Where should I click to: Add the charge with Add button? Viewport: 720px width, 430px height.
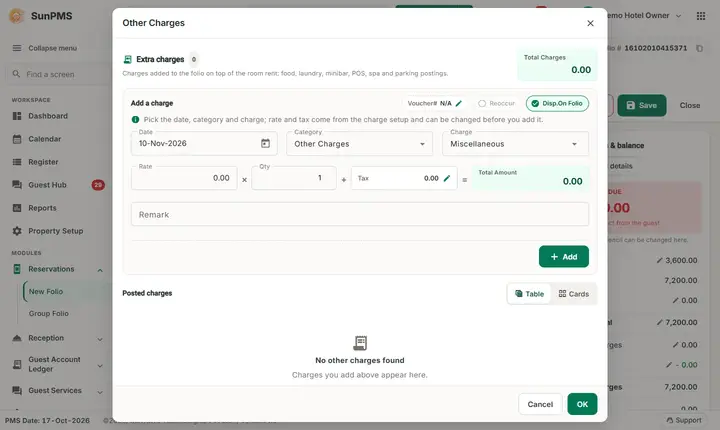563,256
